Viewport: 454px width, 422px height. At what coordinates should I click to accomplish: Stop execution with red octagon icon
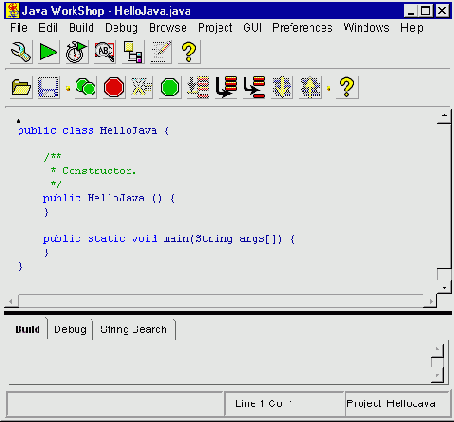(114, 87)
